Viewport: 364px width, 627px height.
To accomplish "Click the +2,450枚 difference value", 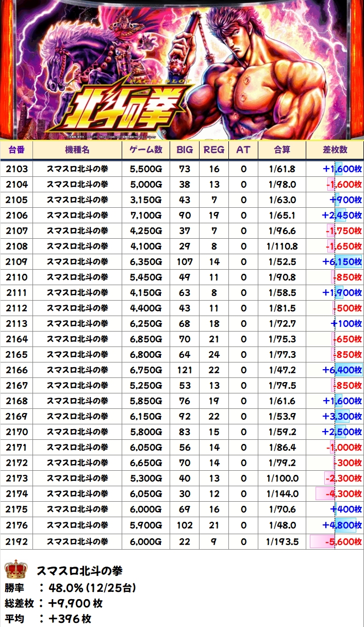I will pyautogui.click(x=342, y=215).
